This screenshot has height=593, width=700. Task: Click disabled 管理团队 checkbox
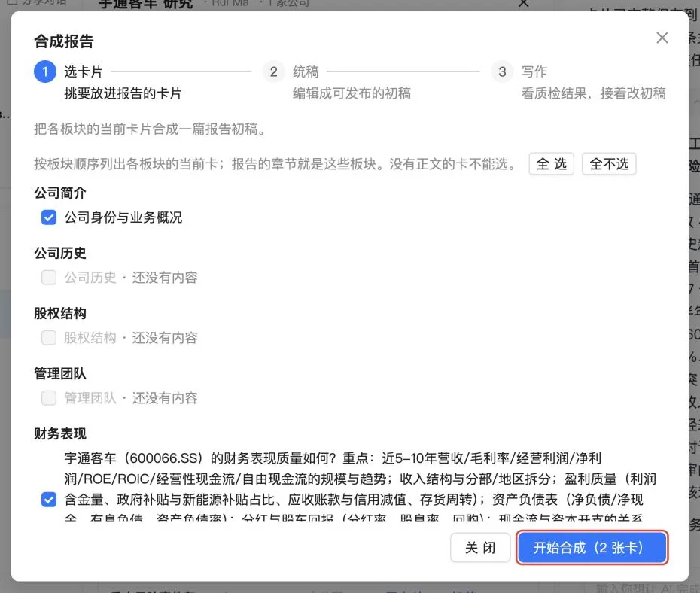point(49,398)
